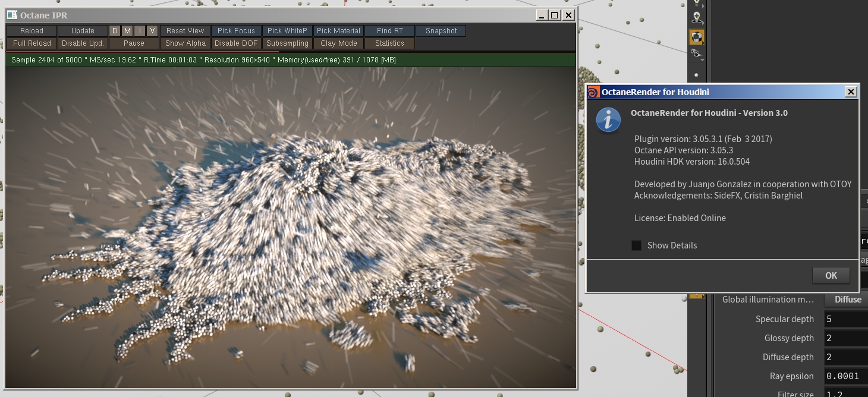Enable Clay Mode rendering
868x397 pixels.
click(x=338, y=43)
